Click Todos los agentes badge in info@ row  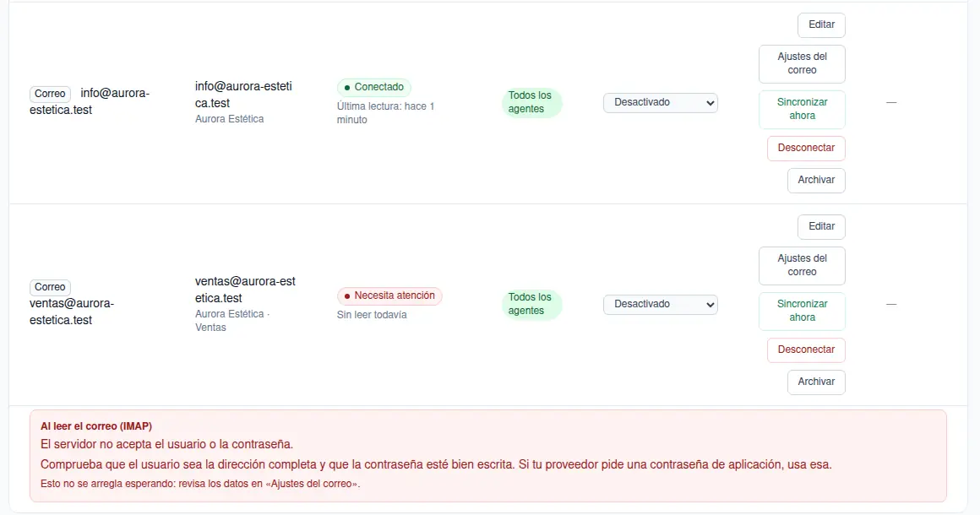coord(532,102)
